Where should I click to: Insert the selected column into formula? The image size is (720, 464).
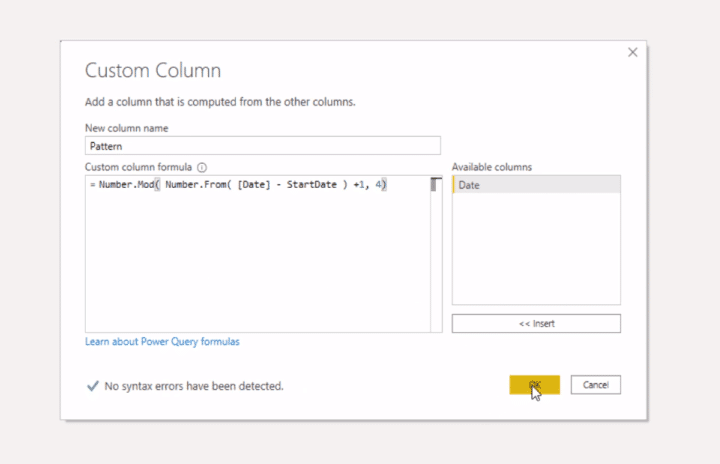(x=536, y=323)
